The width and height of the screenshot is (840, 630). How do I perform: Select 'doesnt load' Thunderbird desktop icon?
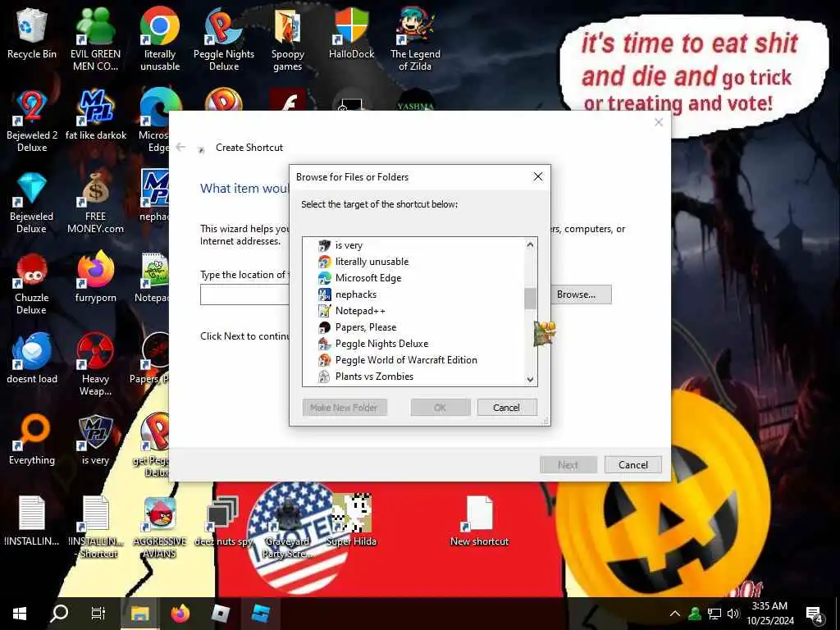point(32,358)
